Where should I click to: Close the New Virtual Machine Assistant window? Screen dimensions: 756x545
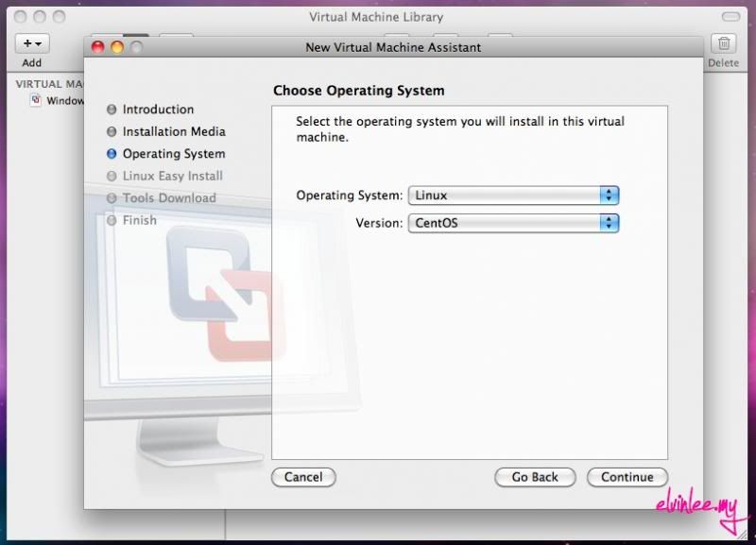(98, 47)
